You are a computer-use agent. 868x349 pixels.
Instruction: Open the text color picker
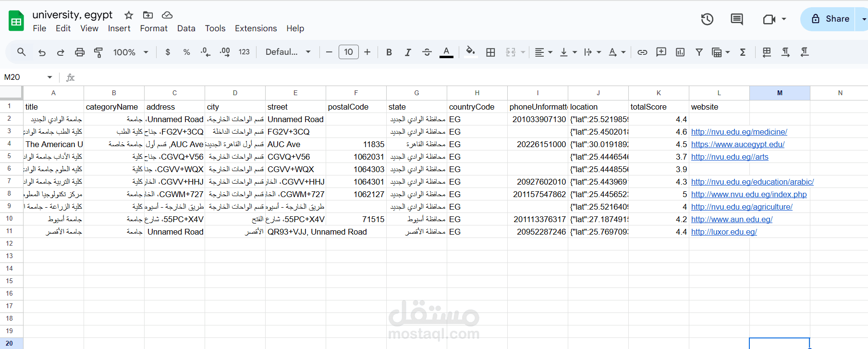pos(446,52)
